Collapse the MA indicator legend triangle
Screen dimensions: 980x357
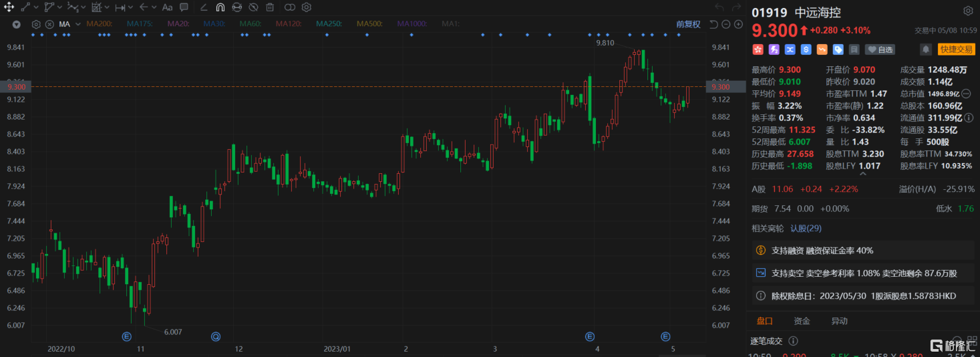coord(17,24)
